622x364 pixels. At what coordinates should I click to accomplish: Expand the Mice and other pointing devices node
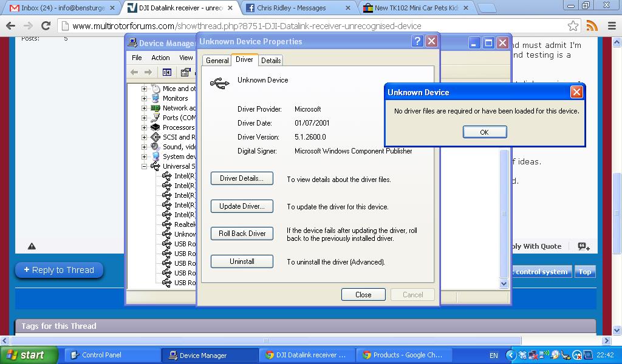[x=145, y=89]
